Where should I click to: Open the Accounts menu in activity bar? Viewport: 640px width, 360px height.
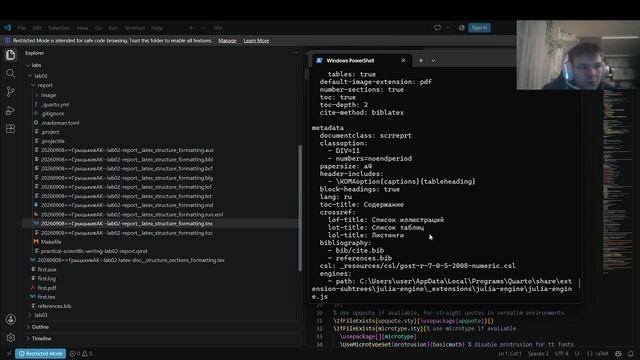tap(11, 319)
